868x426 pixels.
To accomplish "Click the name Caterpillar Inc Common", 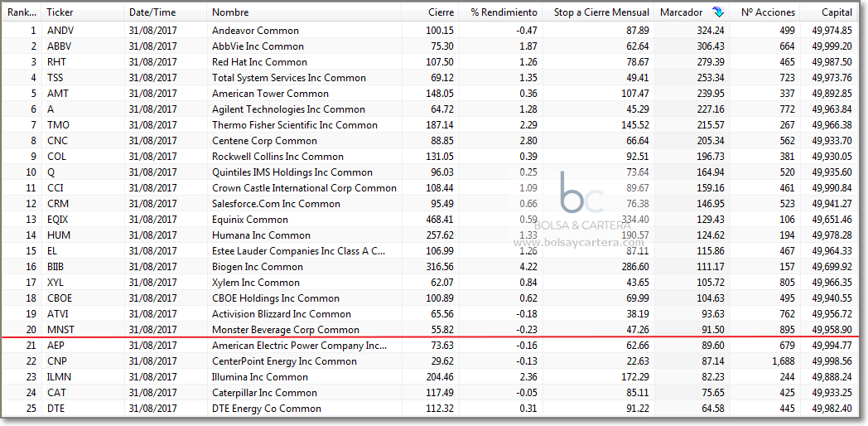I will pyautogui.click(x=264, y=393).
